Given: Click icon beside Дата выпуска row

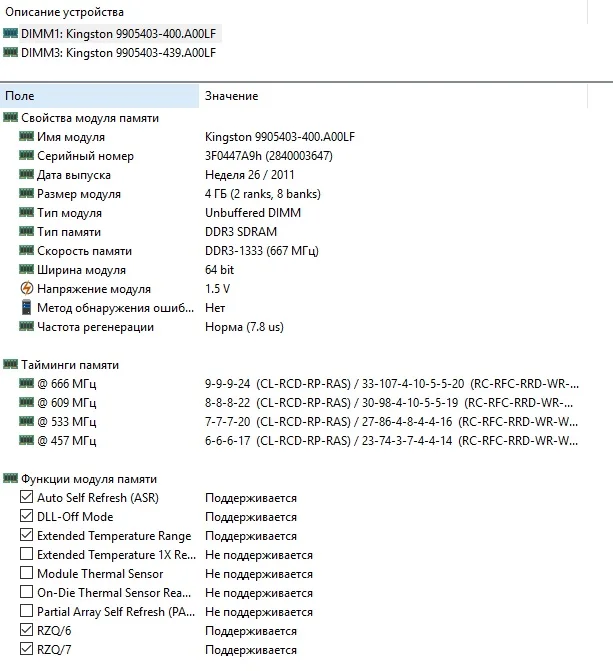Looking at the screenshot, I should (x=26, y=174).
